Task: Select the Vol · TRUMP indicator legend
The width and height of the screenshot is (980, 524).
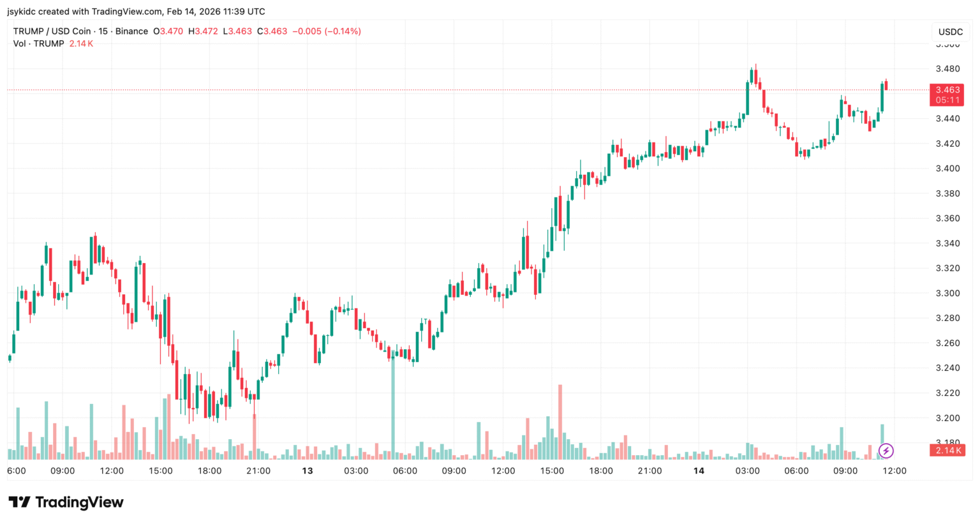Action: click(x=38, y=43)
